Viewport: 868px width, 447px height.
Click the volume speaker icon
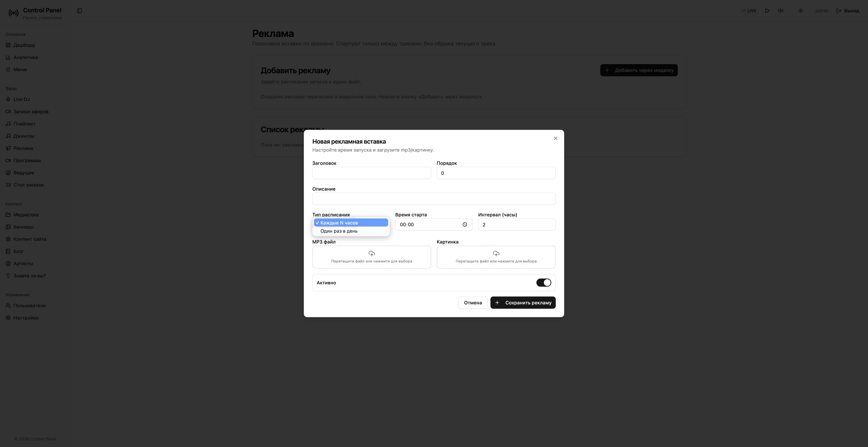[x=780, y=11]
